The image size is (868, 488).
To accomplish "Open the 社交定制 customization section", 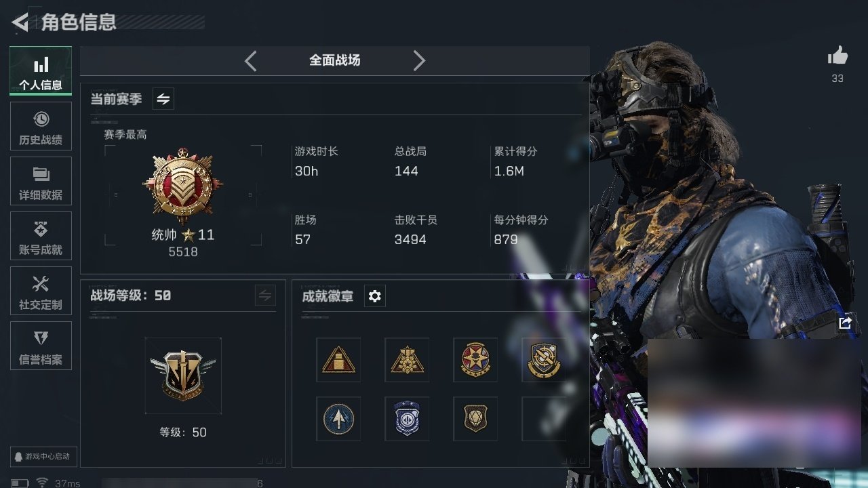I will [x=41, y=291].
